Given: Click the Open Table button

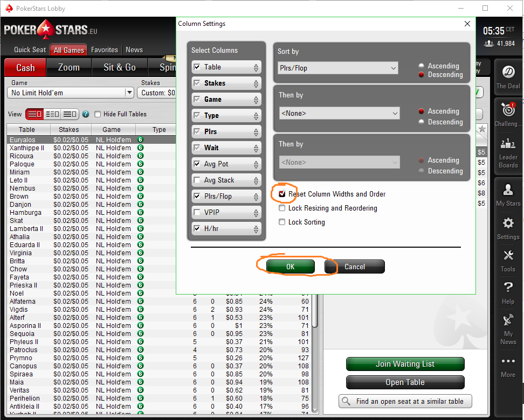Looking at the screenshot, I should 405,382.
